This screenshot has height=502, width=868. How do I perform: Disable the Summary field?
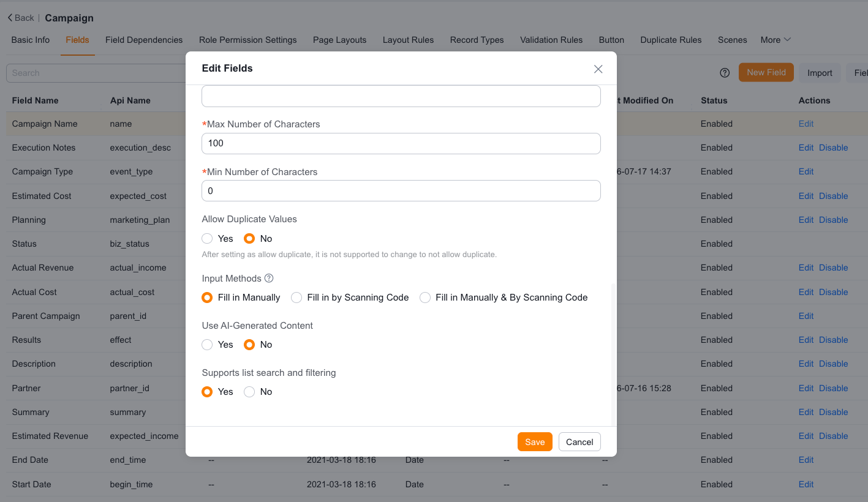[834, 412]
